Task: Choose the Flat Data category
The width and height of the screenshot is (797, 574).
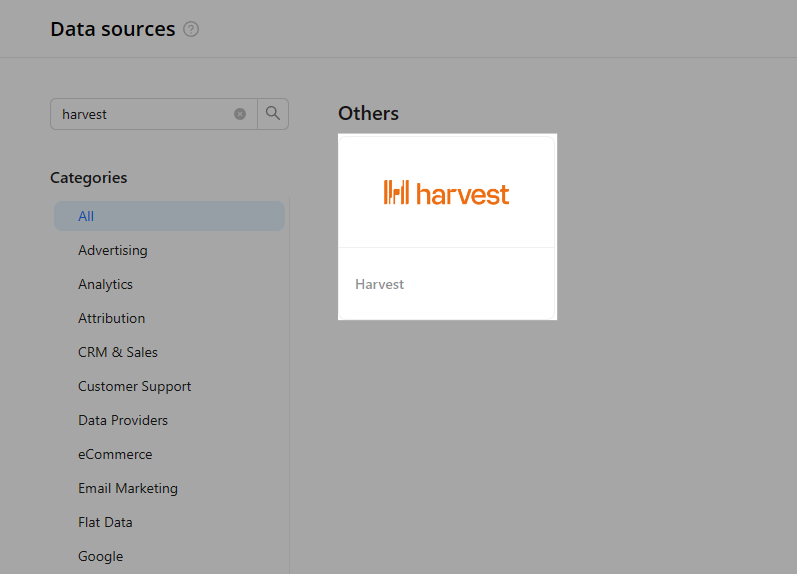Action: click(x=105, y=523)
